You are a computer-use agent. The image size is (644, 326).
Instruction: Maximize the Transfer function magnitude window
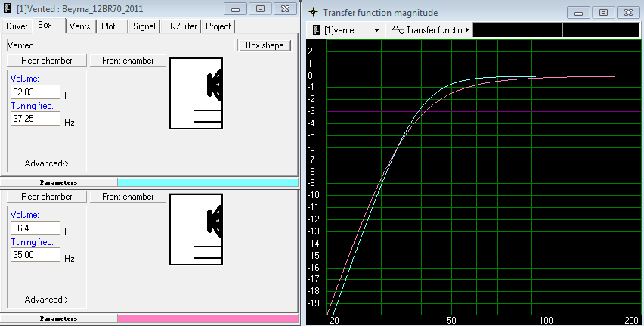coord(602,13)
